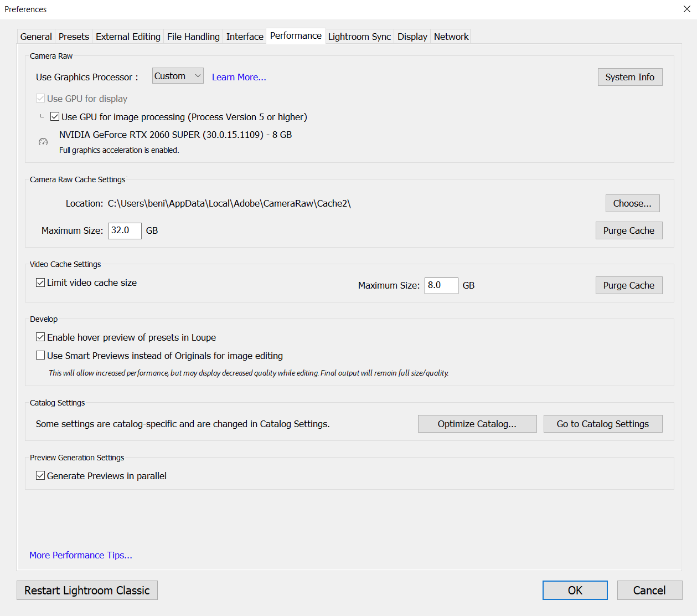697x616 pixels.
Task: Click the Learn More link
Action: tap(238, 77)
